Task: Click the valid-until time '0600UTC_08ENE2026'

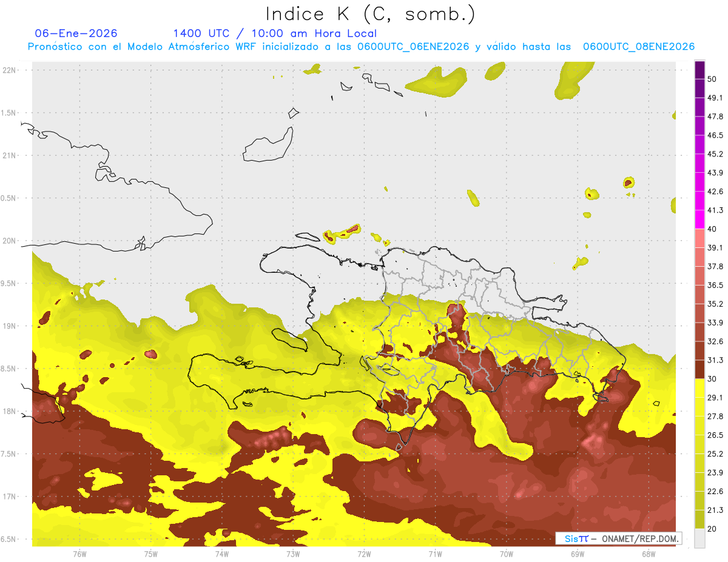Action: coord(639,47)
